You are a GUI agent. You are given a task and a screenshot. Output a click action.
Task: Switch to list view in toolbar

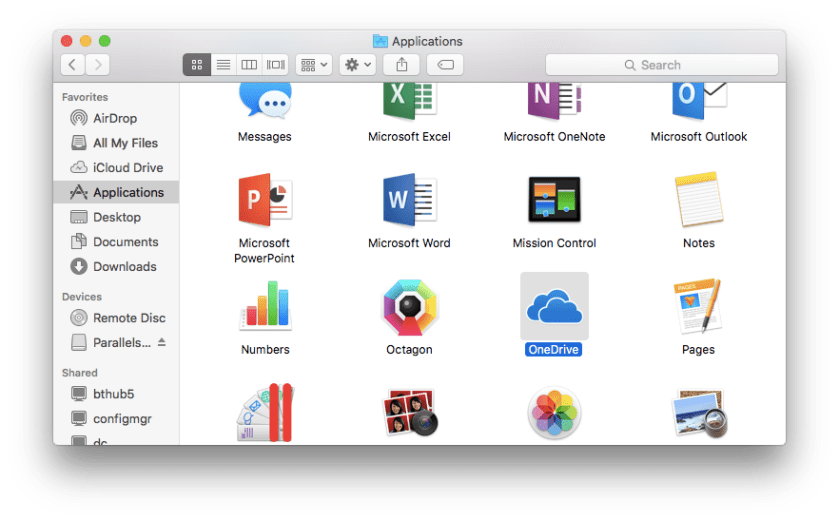(x=224, y=65)
